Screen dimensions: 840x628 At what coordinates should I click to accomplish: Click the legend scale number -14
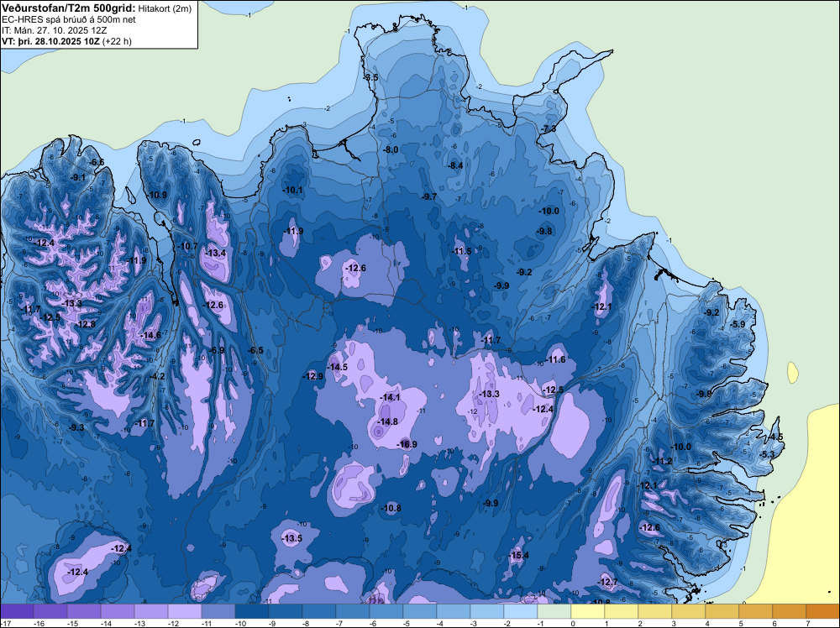106,623
